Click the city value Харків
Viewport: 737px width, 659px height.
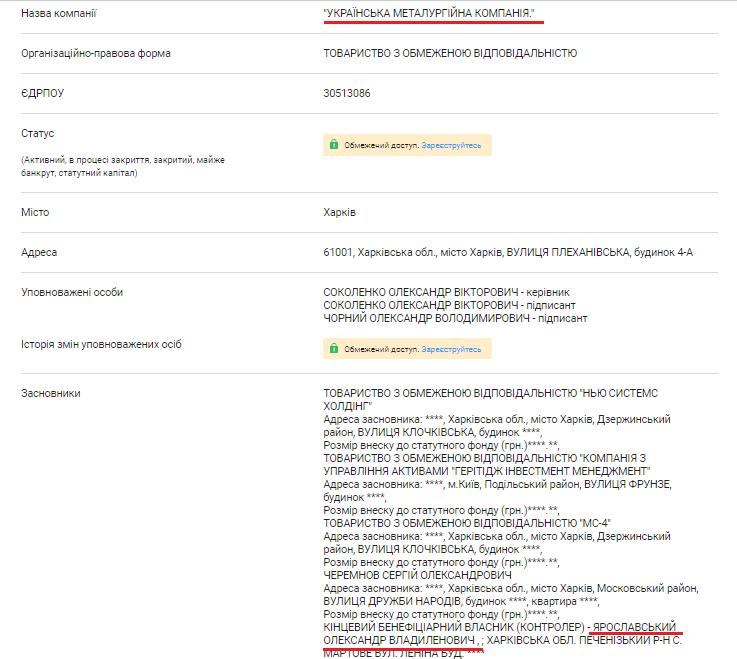tap(340, 213)
